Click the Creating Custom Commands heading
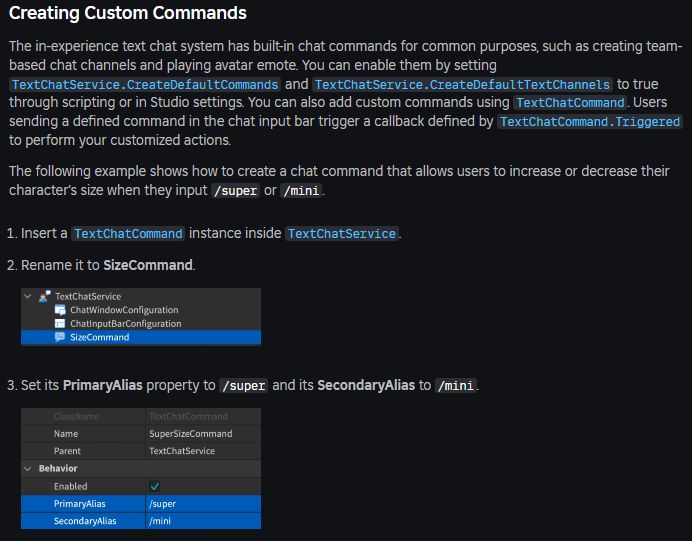692x541 pixels. pos(127,14)
